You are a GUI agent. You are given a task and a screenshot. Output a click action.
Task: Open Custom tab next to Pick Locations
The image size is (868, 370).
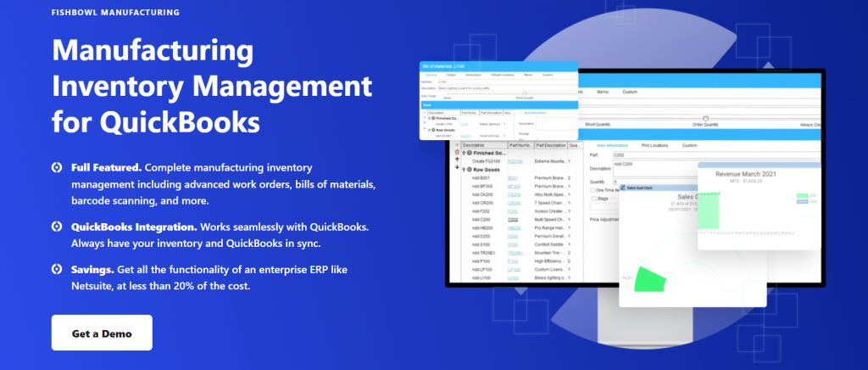[x=689, y=145]
